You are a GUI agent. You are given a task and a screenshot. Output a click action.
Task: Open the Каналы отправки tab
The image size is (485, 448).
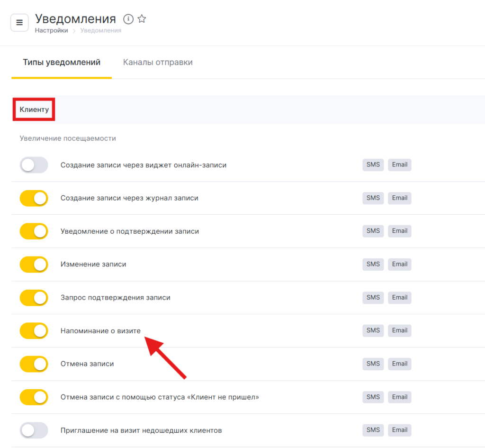point(158,63)
